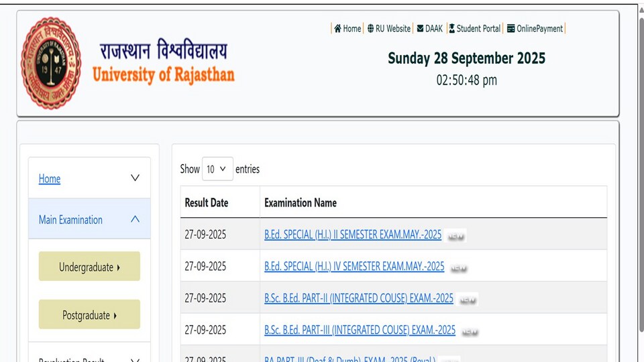Open B.Sc. B.Ed. PART-III integrated result
644x362 pixels.
point(360,330)
